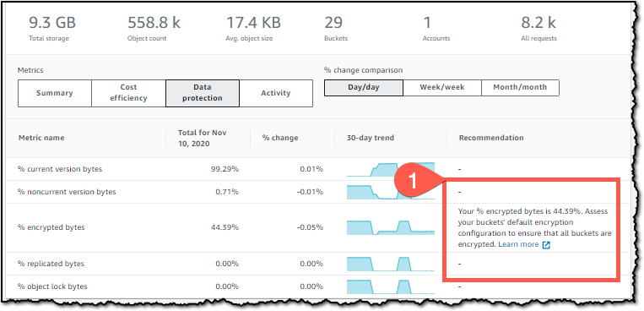Choose Day/day change comparison
The image size is (644, 311).
(x=364, y=88)
